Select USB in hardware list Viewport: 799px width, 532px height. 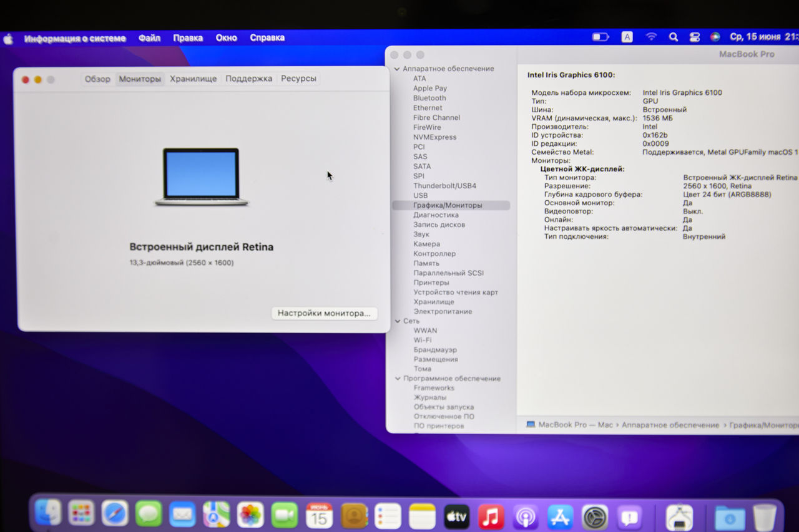tap(420, 195)
